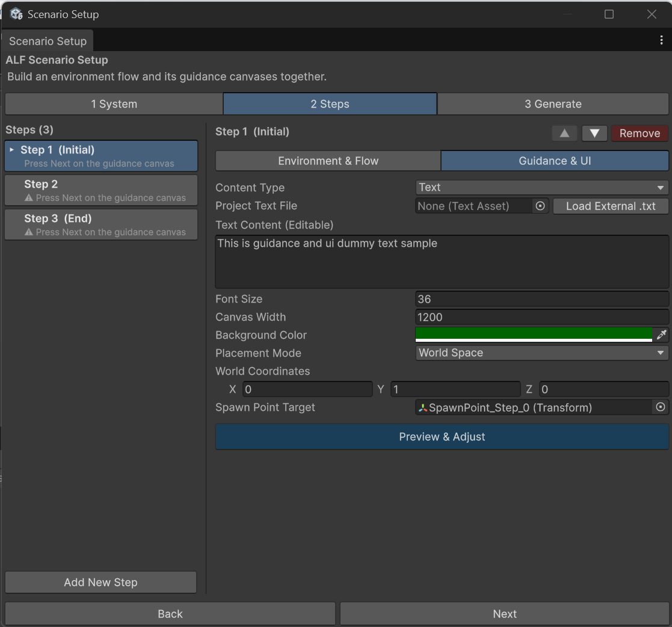Click the SpawnPoint_Step_0 transform icon
The width and height of the screenshot is (672, 627).
tap(423, 408)
